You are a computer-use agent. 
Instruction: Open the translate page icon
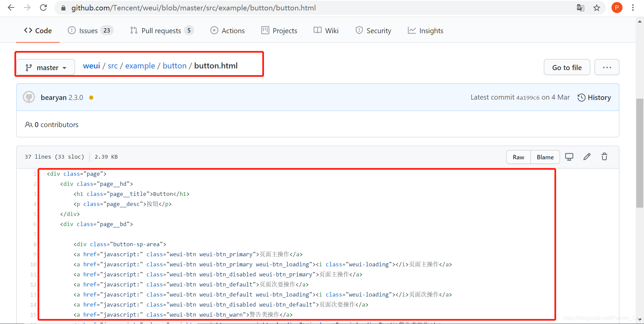(580, 8)
